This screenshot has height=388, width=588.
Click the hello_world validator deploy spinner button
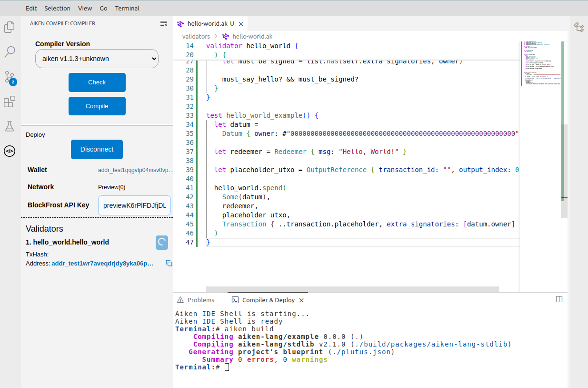[162, 242]
